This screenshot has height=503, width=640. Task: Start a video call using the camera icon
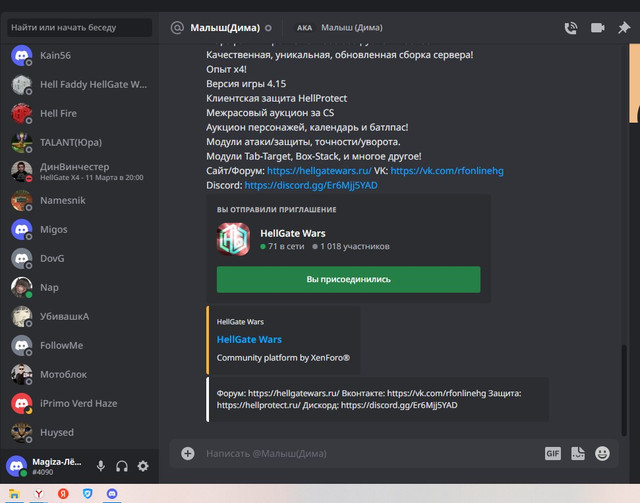[598, 28]
